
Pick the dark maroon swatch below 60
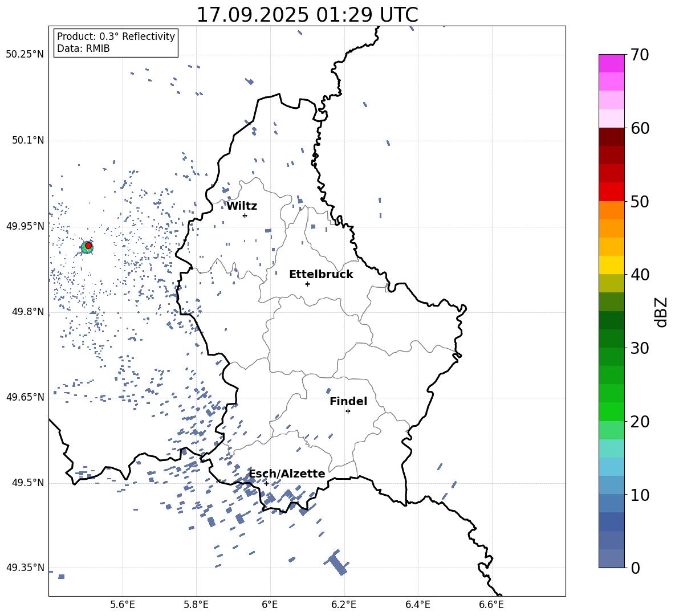[611, 137]
